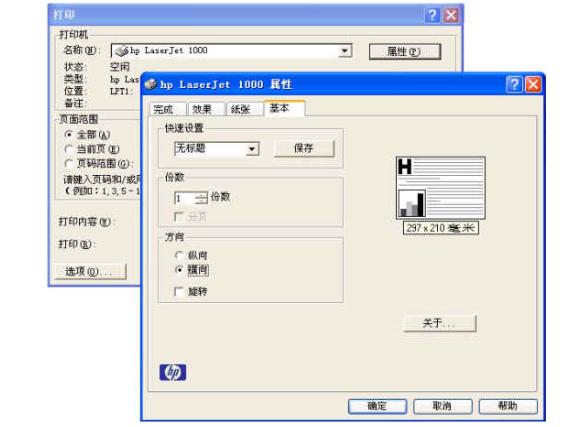The height and width of the screenshot is (427, 585).
Task: Toggle the disabled 分页 collate checkbox
Action: (179, 216)
